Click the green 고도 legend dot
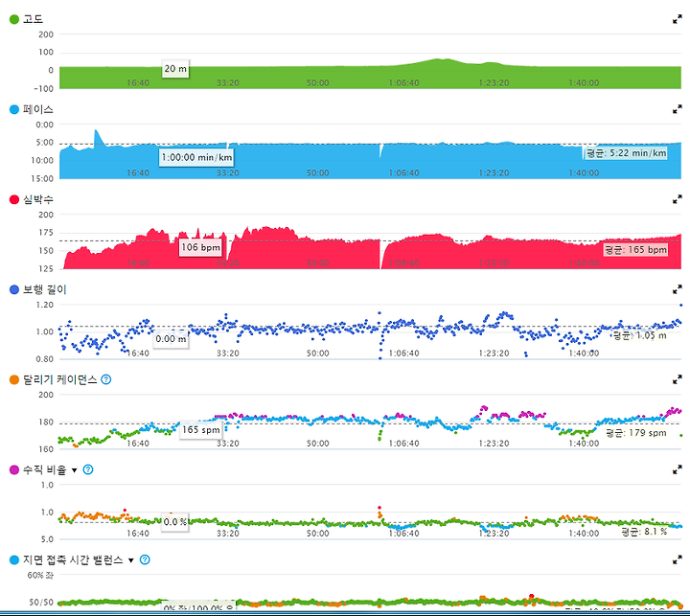This screenshot has width=690, height=616. coord(14,19)
